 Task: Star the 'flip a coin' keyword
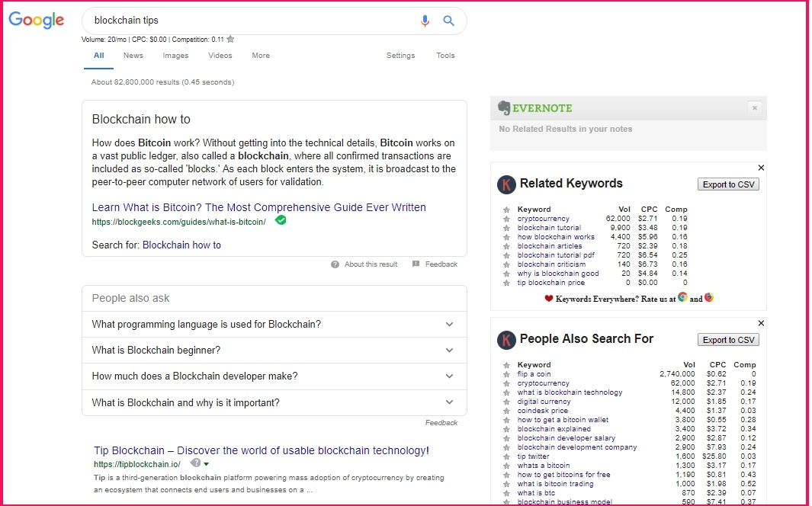506,375
